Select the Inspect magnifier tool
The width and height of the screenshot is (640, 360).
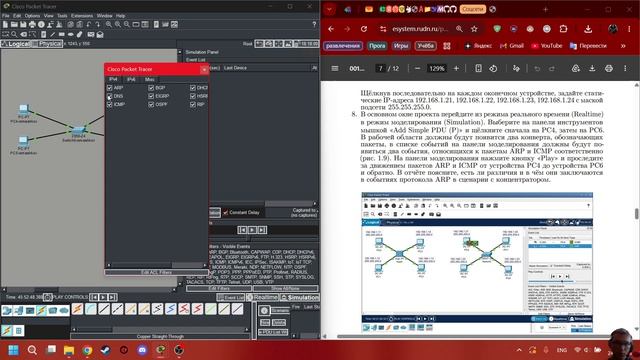14,35
